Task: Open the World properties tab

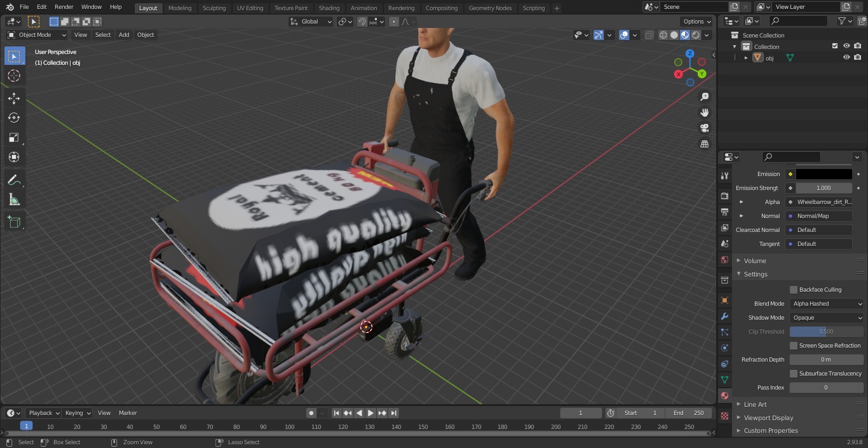Action: pyautogui.click(x=724, y=259)
